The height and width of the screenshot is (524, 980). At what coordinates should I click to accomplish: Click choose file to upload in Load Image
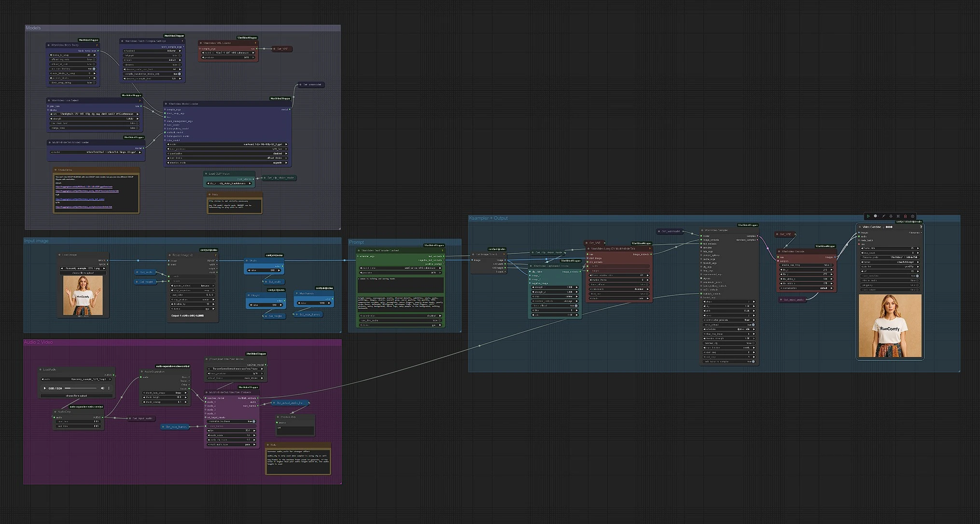coord(83,273)
